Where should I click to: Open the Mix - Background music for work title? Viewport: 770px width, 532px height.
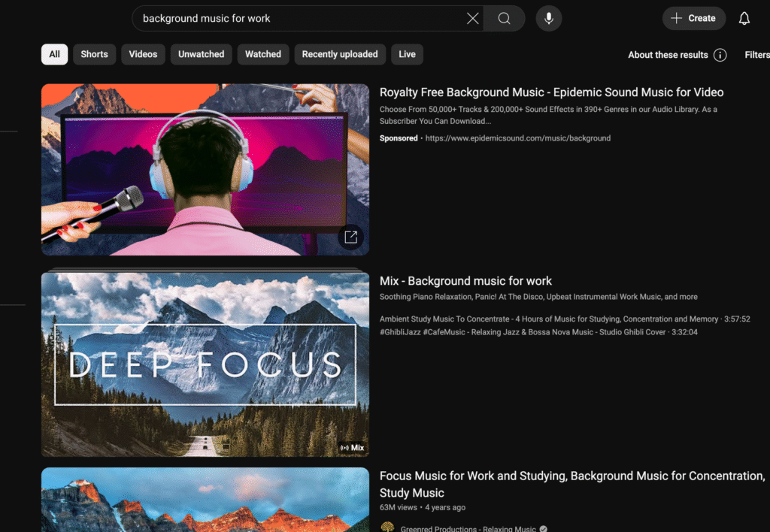465,281
